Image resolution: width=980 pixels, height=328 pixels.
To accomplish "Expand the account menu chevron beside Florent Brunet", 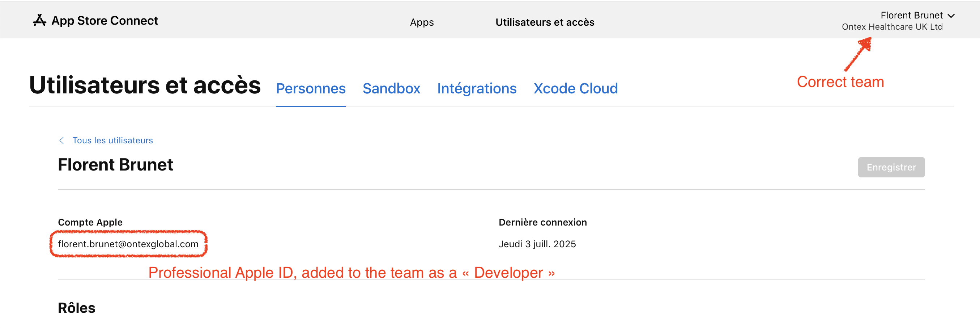I will [x=951, y=16].
